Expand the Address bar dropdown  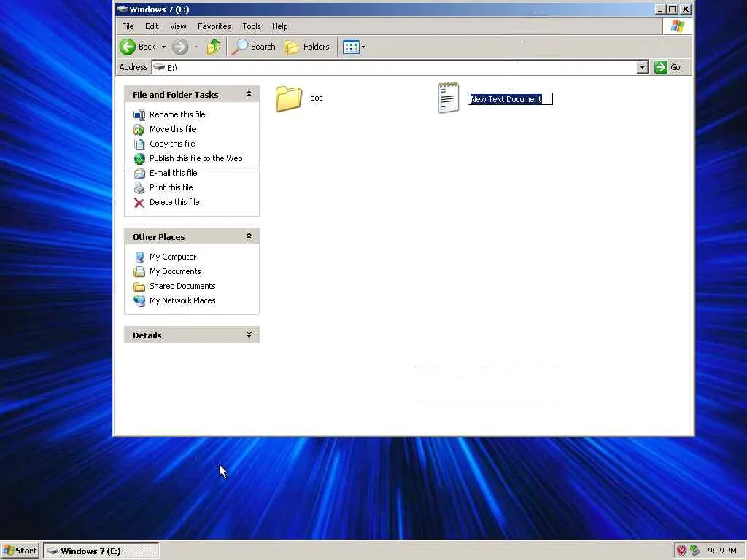click(x=642, y=67)
